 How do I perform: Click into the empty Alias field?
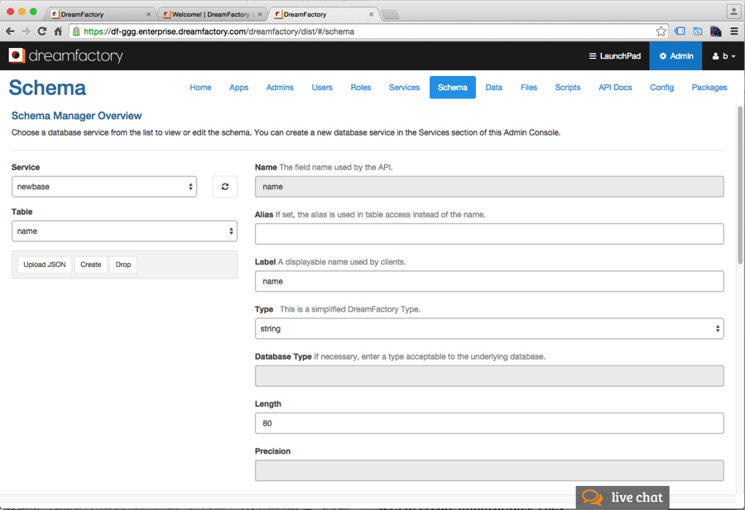point(489,234)
